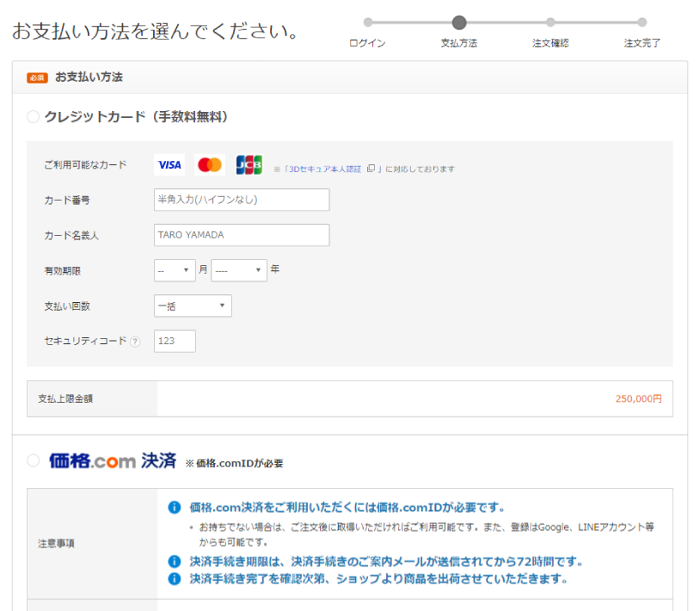Screen dimensions: 700x611
Task: Click info icon beside ショップより商品を出荷 notice
Action: pyautogui.click(x=174, y=579)
